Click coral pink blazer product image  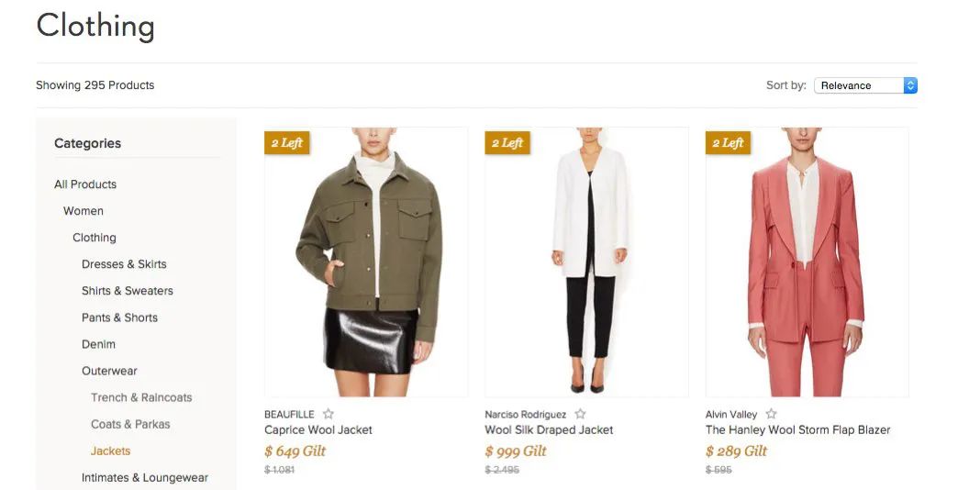click(807, 262)
